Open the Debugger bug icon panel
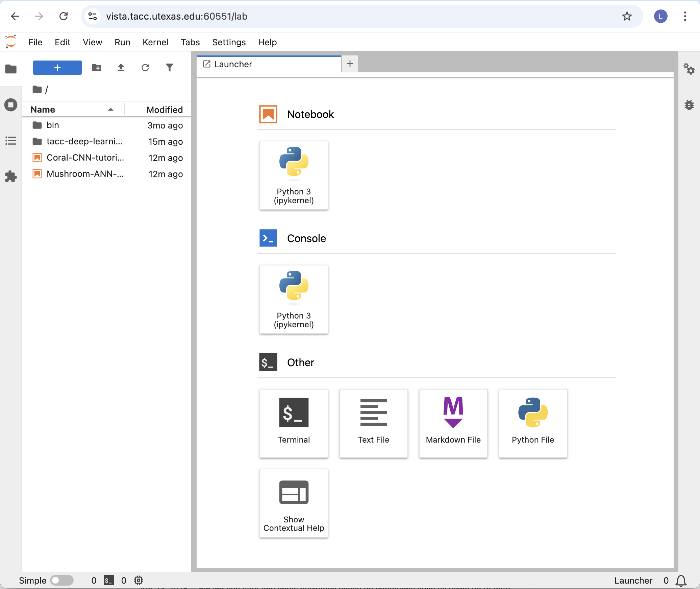This screenshot has height=589, width=700. click(x=689, y=105)
